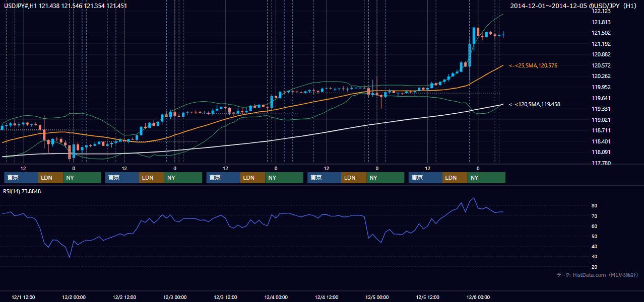Click price axis label 121.813

click(x=601, y=22)
